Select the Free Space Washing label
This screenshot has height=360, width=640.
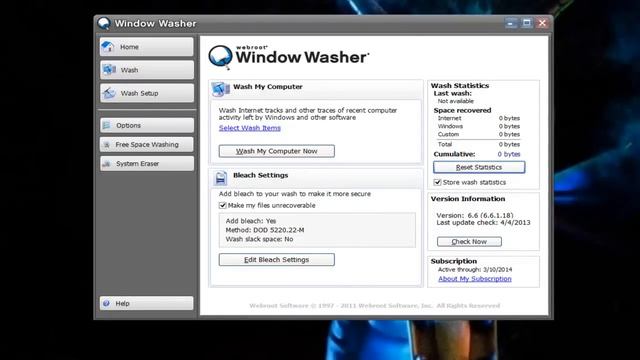147,144
